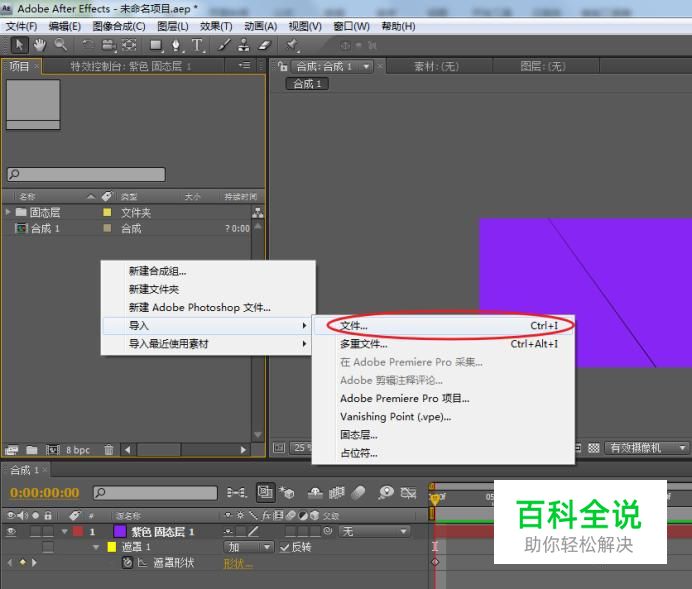Open the File menu
The height and width of the screenshot is (589, 692).
click(21, 26)
